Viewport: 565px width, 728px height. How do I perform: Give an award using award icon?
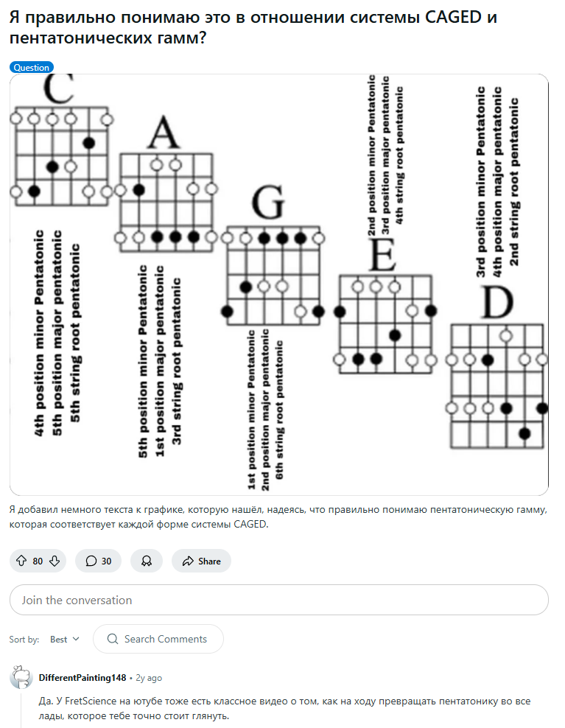point(147,561)
